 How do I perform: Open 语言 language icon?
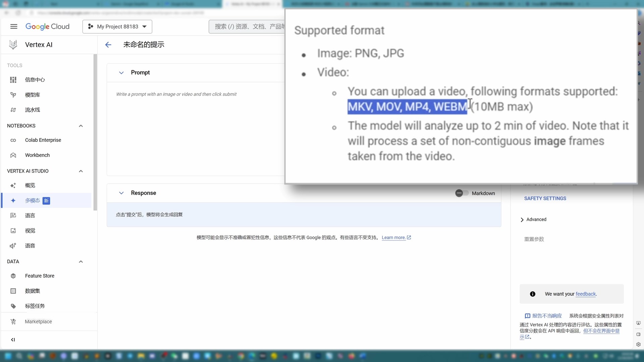tap(13, 216)
